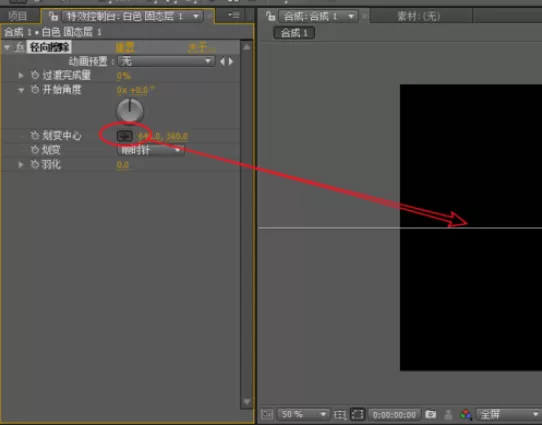Click the current time 0:00:00:00 display

394,414
